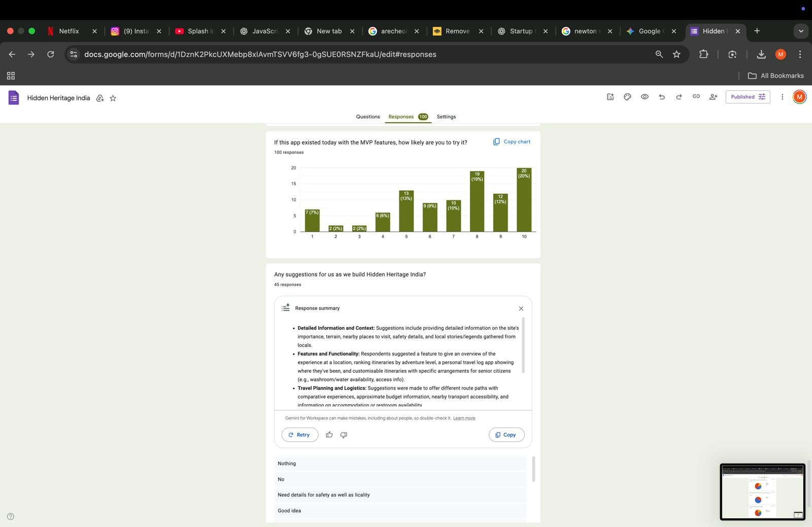Give thumbs up to the summary
This screenshot has height=527, width=812.
[329, 435]
